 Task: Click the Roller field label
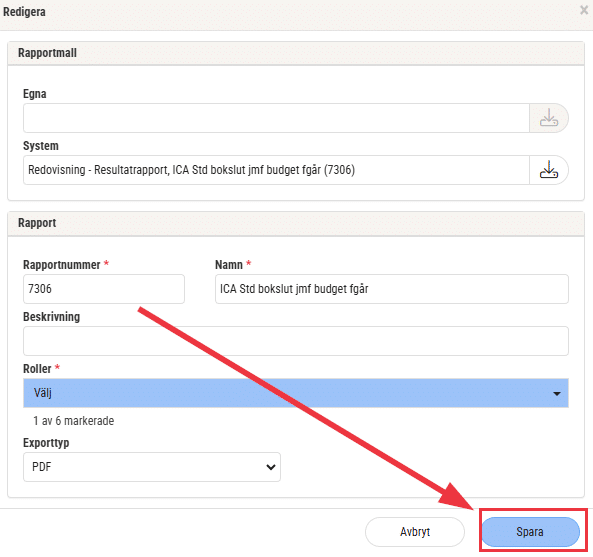(x=37, y=369)
